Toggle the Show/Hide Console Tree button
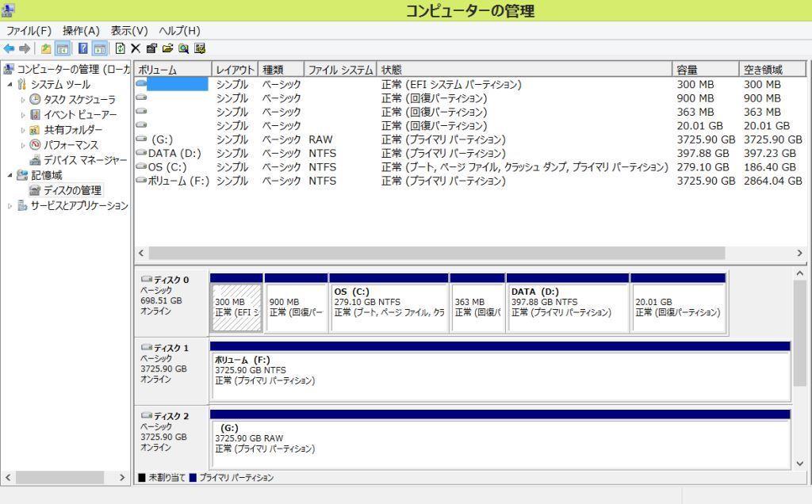 62,49
